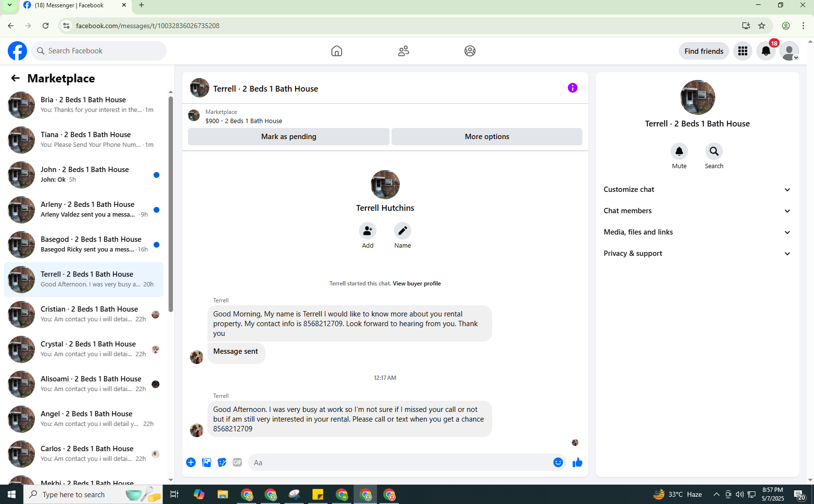Click the Search Facebook field
The height and width of the screenshot is (504, 814).
[x=99, y=51]
